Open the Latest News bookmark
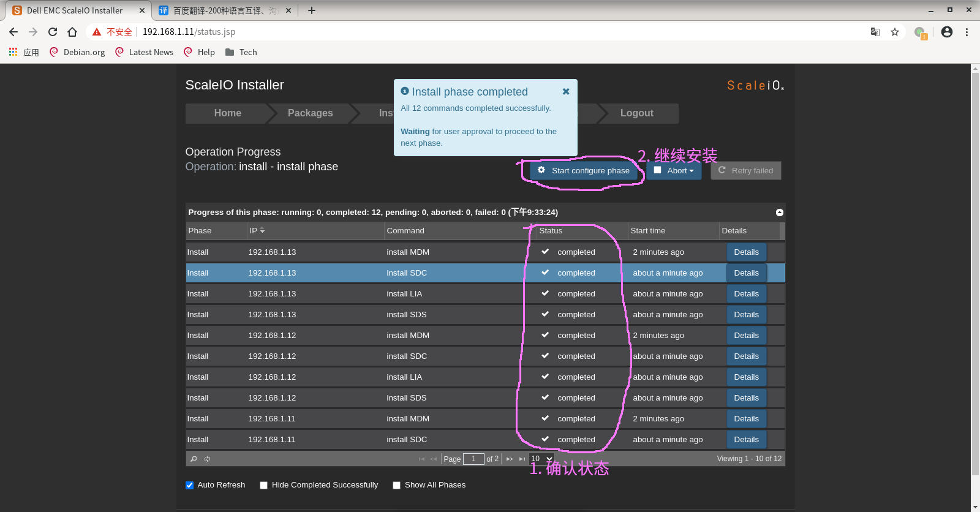This screenshot has width=980, height=512. (145, 52)
